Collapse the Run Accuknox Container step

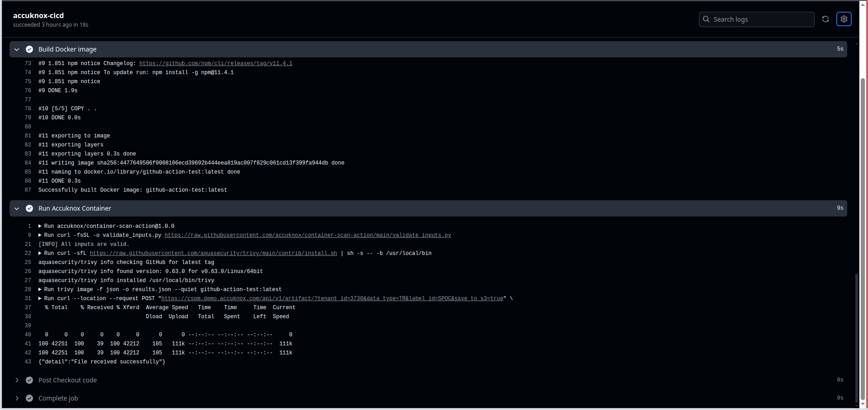(x=17, y=208)
